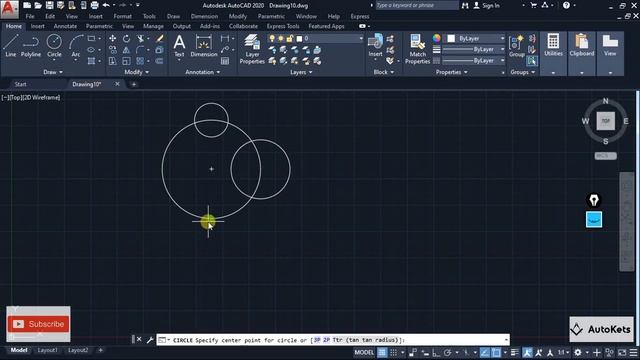640x360 pixels.
Task: Click Plot printer icon in quick access
Action: tap(94, 5)
